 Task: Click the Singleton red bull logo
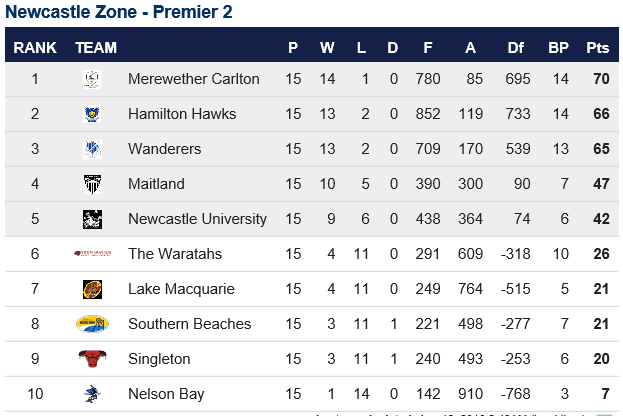coord(92,358)
